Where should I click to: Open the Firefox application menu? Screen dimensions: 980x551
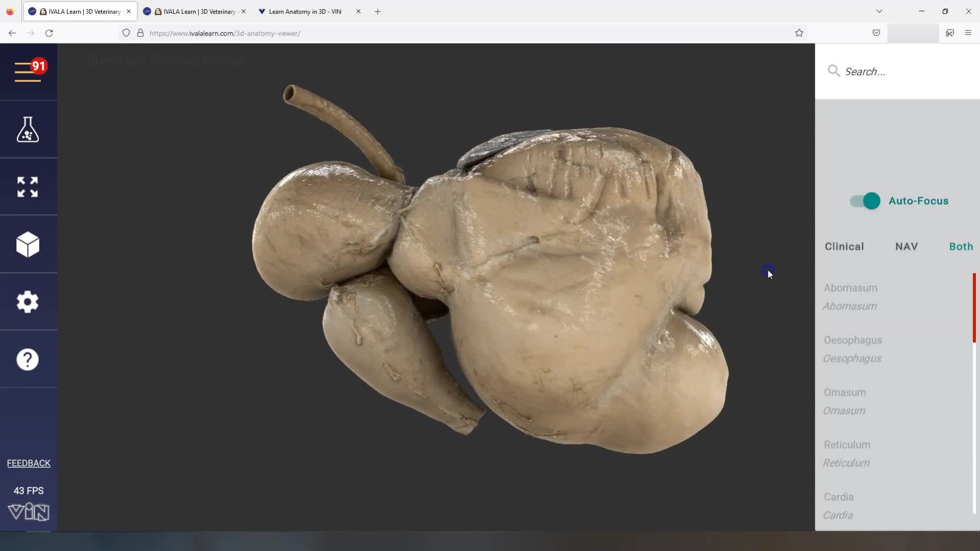[x=968, y=33]
